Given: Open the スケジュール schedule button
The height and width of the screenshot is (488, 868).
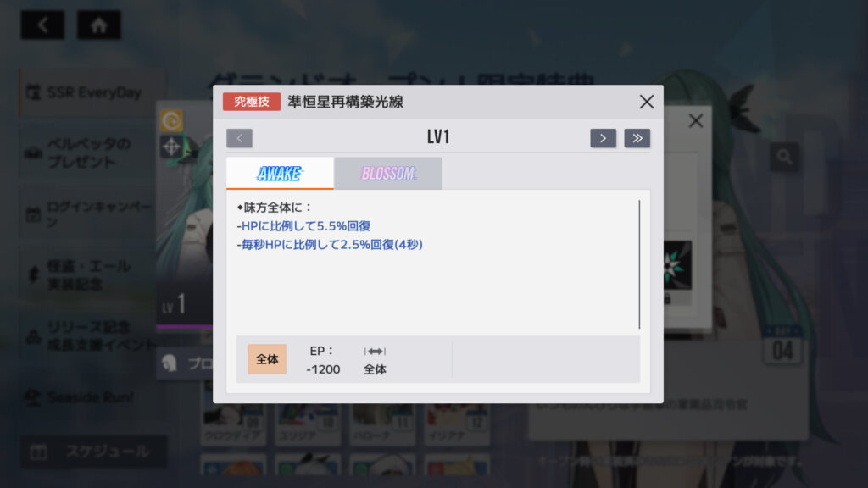Looking at the screenshot, I should click(x=93, y=452).
